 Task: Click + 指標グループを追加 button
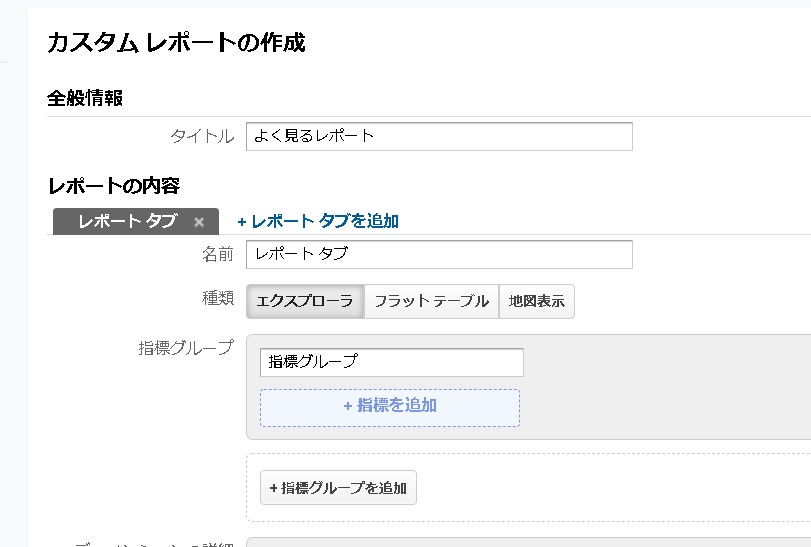tap(338, 488)
